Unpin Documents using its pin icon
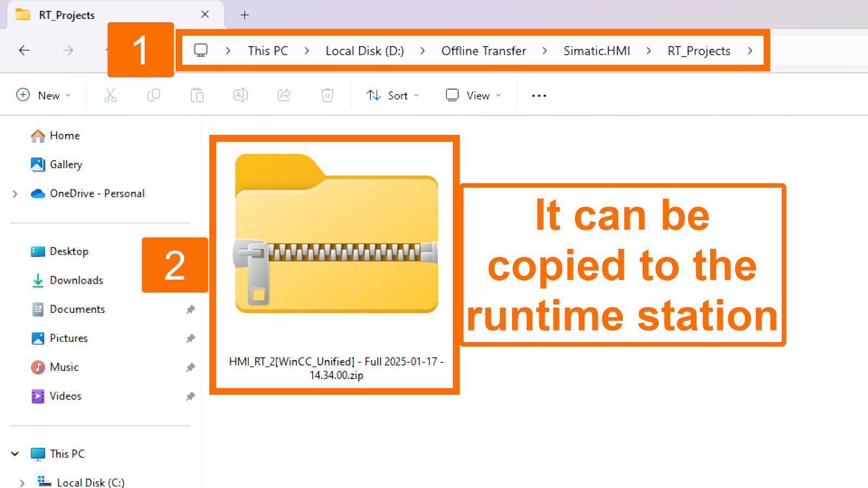The image size is (868, 488). [190, 310]
